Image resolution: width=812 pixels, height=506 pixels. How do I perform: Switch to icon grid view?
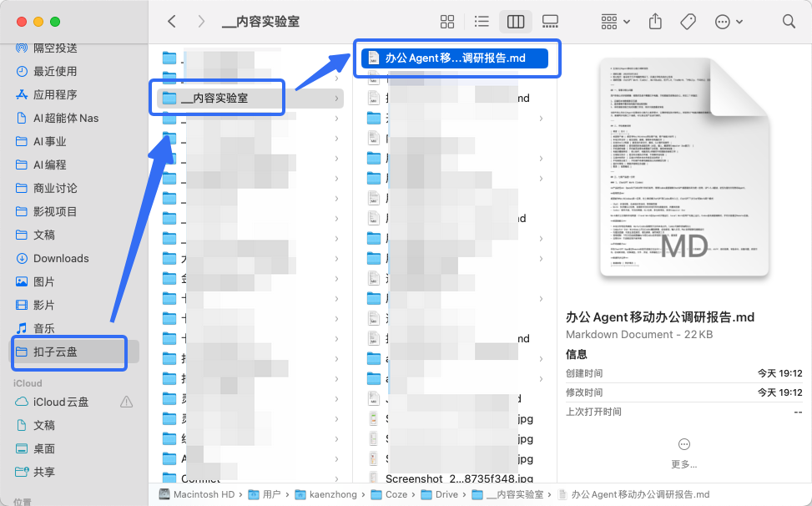pos(447,22)
